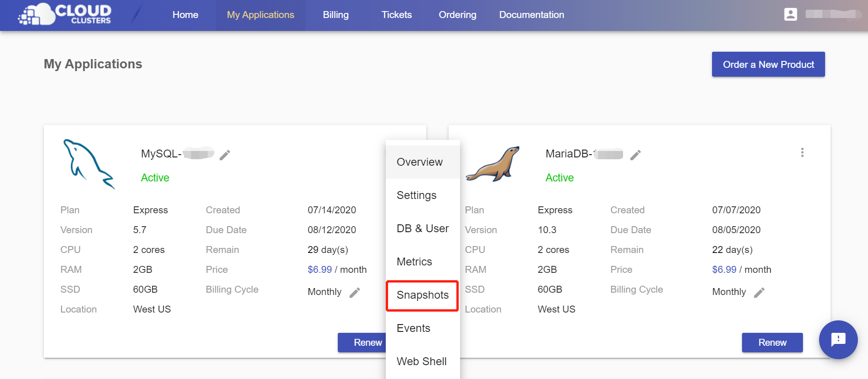
Task: Click the MariaDB due date 08/05/2020
Action: pos(736,230)
